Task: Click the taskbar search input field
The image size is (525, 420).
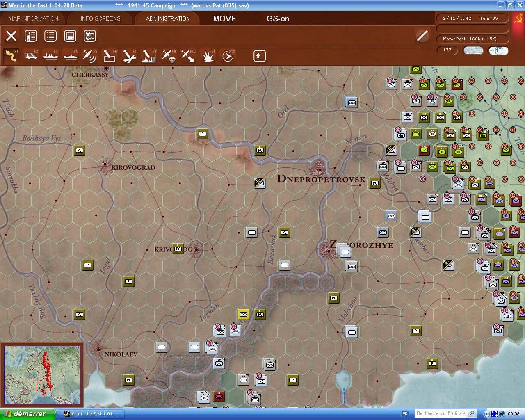Action: [x=441, y=413]
